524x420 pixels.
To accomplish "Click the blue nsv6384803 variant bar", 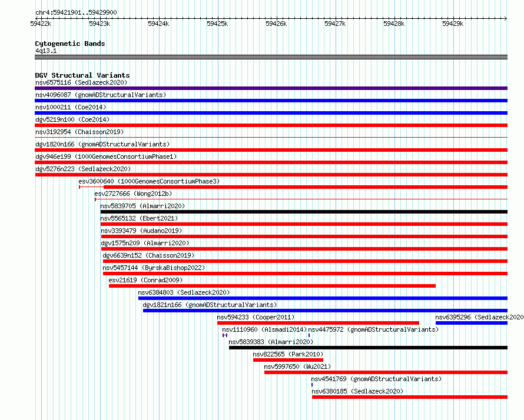I will click(x=323, y=298).
